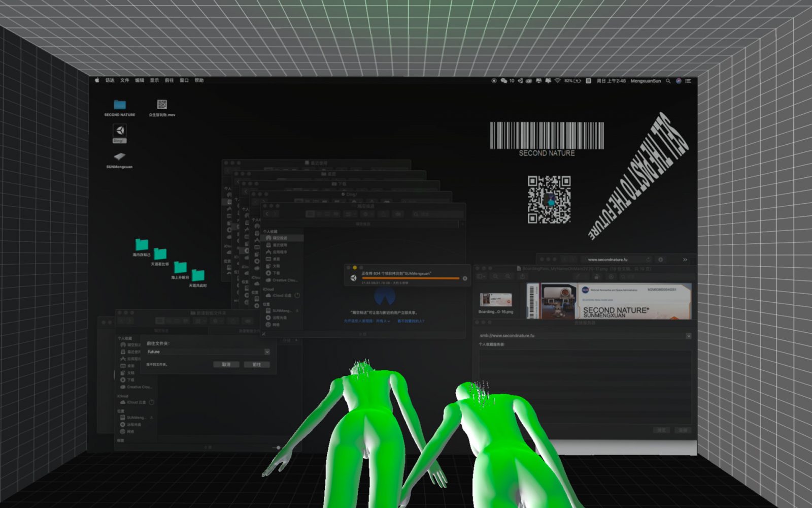Open the Wi-Fi status menu
Viewport: 812px width, 508px height.
click(x=557, y=81)
